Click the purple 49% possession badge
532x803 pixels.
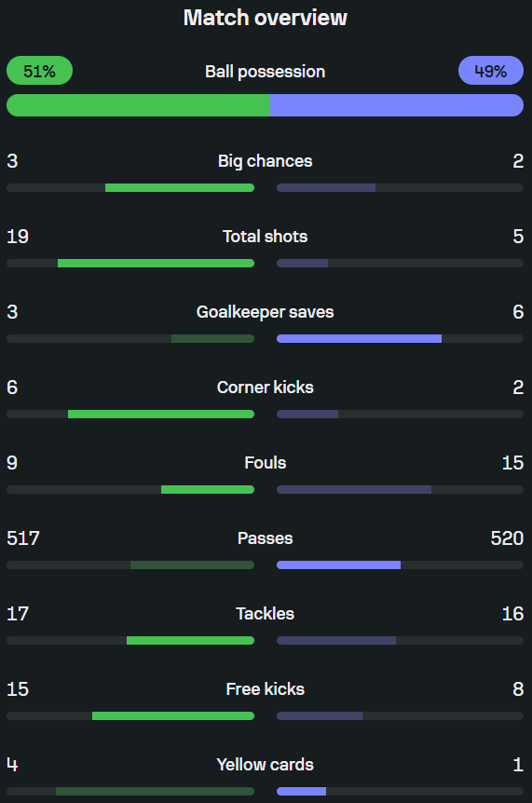coord(490,71)
